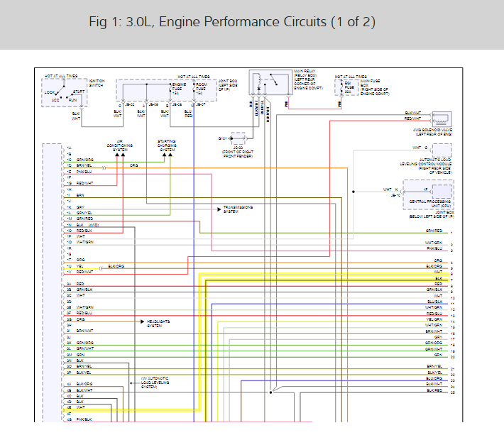Viewport: 504px width, 435px height.
Task: Click the Room Fuse symbol in joint box
Action: pos(194,89)
